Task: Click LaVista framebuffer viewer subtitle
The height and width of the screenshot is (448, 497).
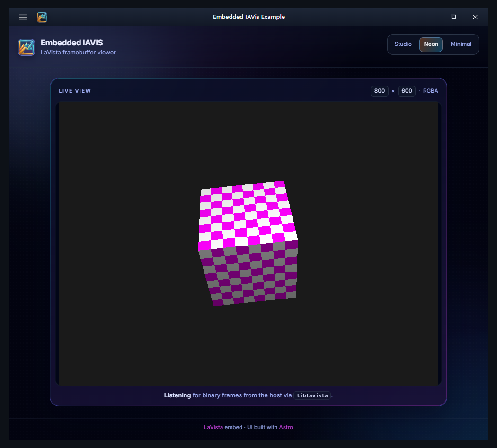Action: click(78, 53)
